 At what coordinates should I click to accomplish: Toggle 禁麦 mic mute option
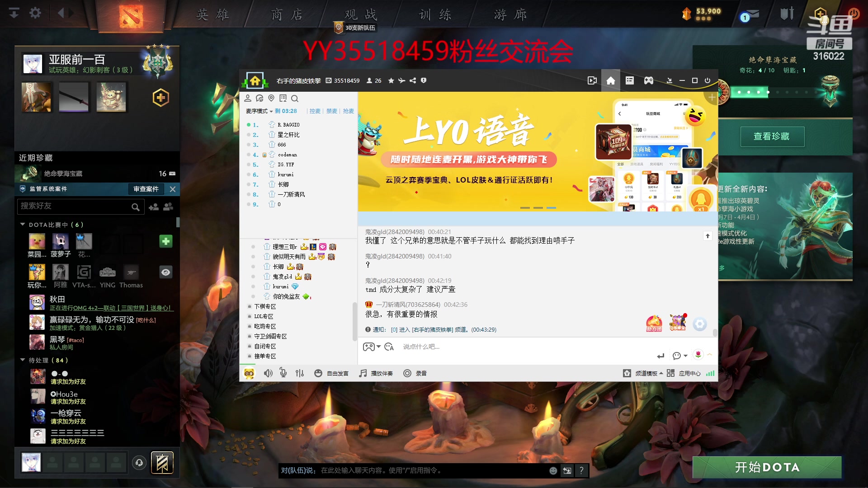point(332,111)
